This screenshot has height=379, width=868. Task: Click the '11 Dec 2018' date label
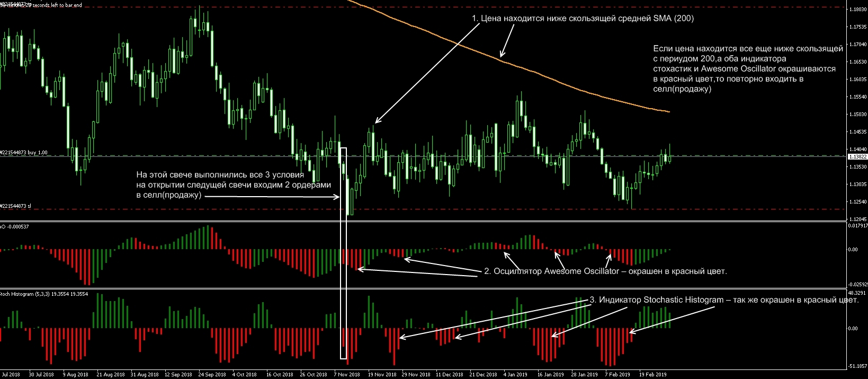(x=450, y=375)
